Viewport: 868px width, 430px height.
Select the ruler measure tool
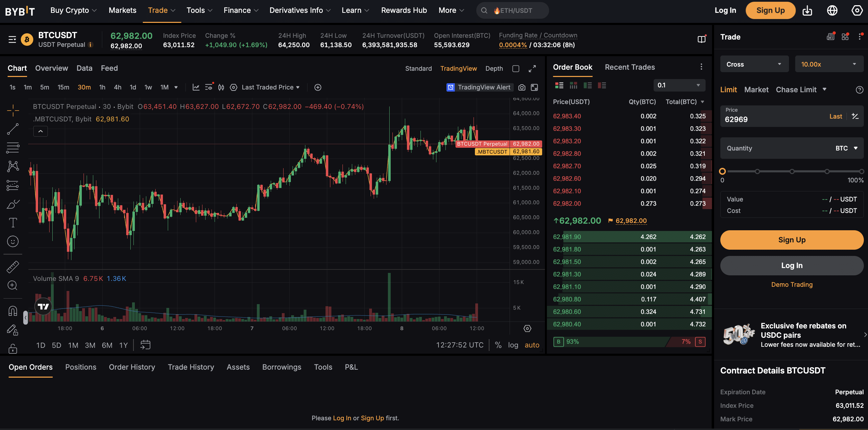(x=13, y=267)
